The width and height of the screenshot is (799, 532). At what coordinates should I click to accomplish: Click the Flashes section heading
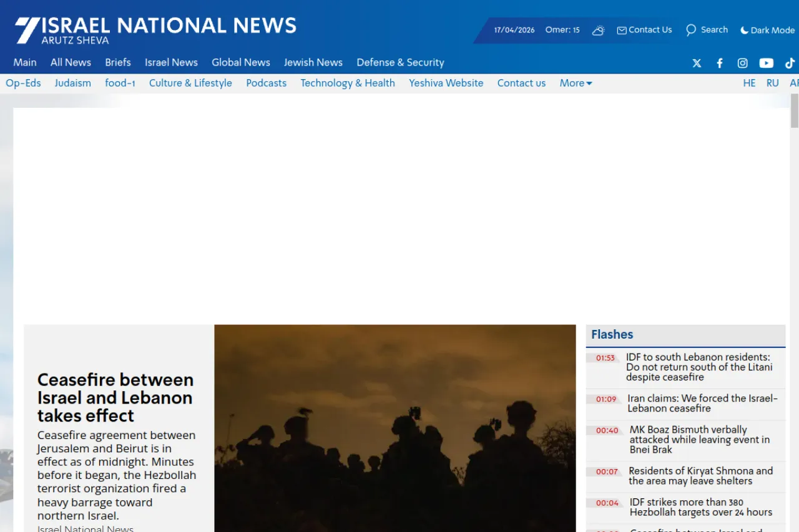(x=612, y=334)
